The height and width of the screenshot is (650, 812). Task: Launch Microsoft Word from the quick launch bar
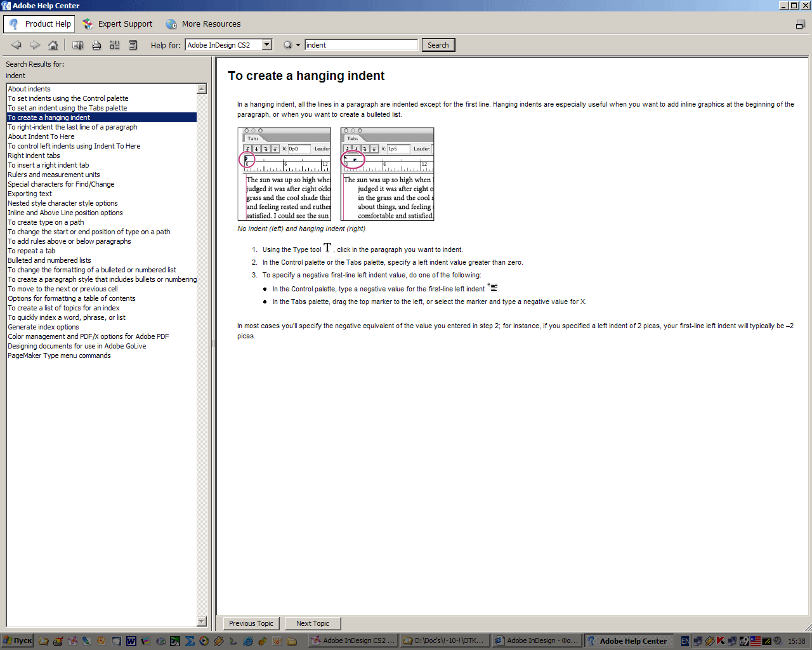[131, 641]
